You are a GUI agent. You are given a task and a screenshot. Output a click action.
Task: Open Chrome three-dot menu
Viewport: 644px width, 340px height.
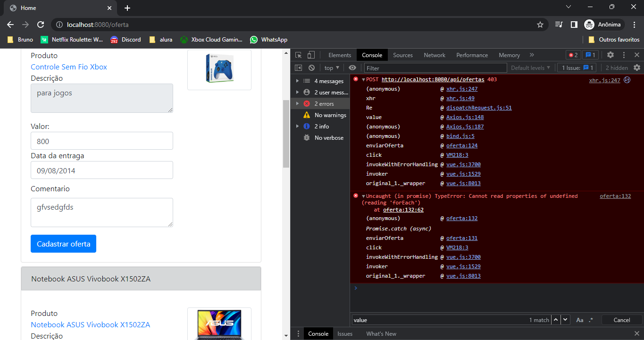(x=635, y=25)
